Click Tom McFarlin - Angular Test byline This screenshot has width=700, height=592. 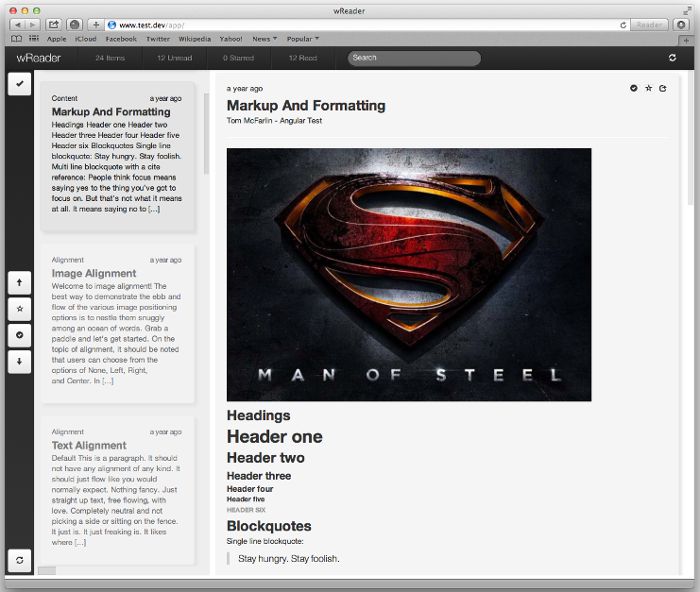point(274,121)
